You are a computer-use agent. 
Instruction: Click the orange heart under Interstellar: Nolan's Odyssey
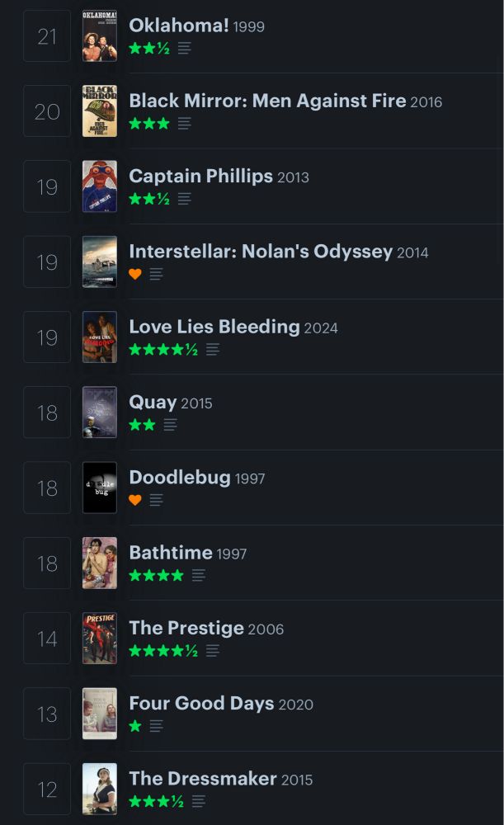135,274
